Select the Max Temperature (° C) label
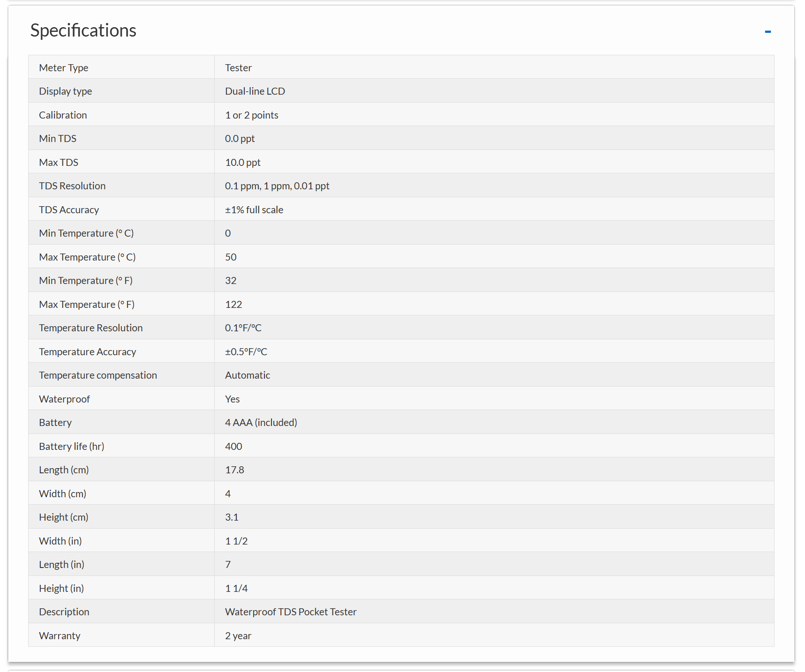 [87, 257]
